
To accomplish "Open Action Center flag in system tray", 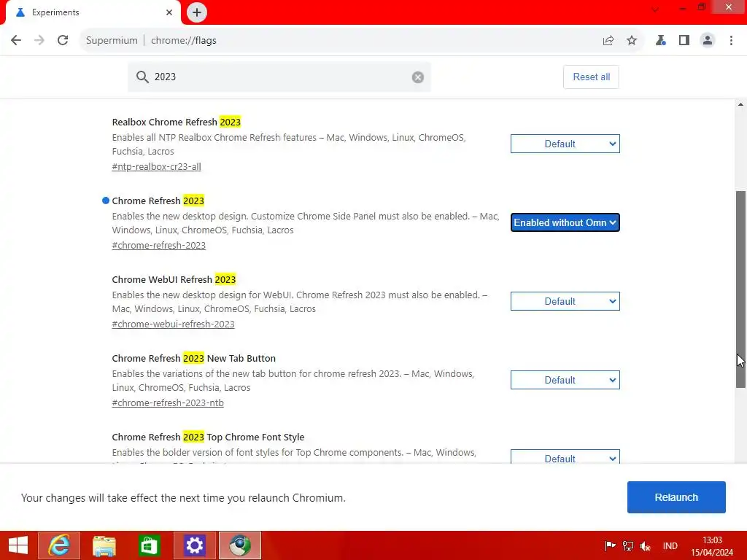I will pyautogui.click(x=610, y=545).
